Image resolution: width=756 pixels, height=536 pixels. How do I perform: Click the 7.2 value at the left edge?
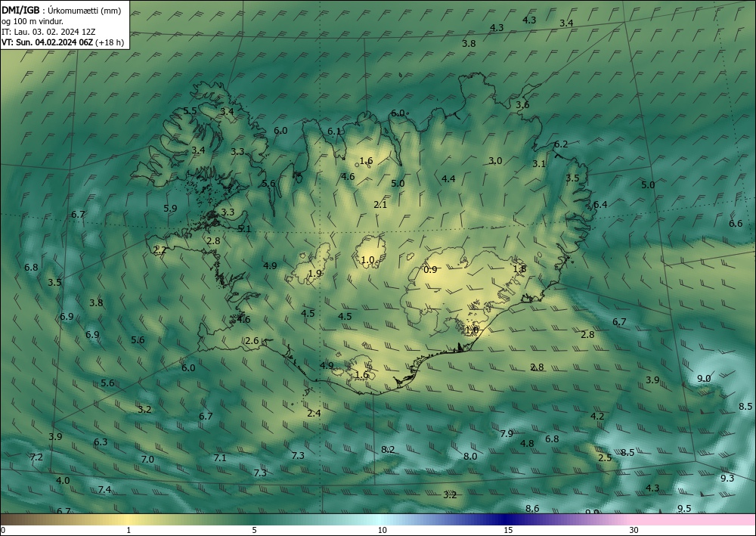(36, 457)
